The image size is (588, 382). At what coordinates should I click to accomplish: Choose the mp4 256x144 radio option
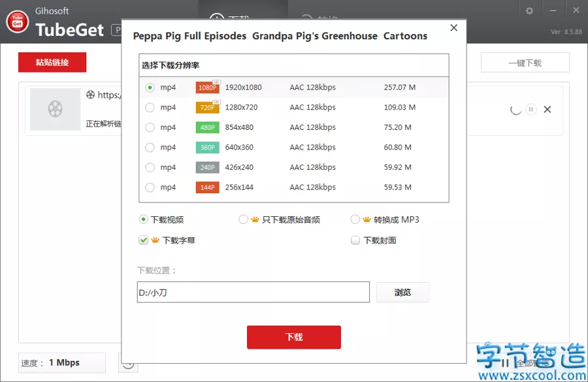click(150, 187)
